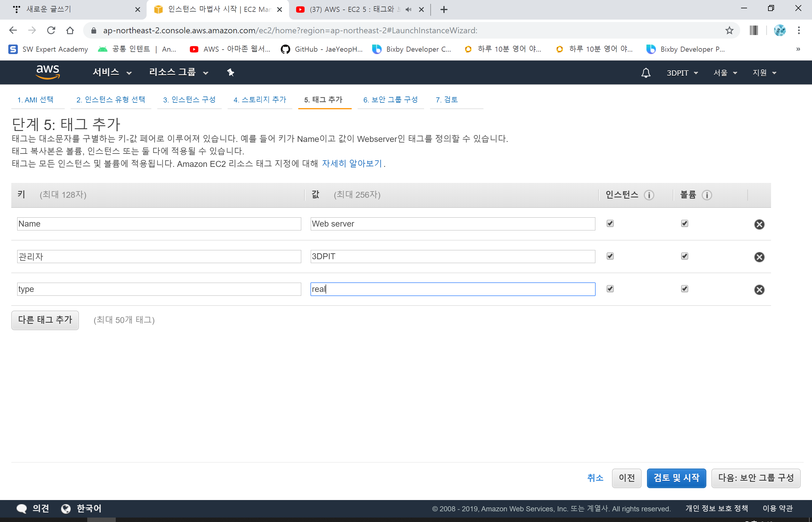Delete the 관리자 tag row using X icon
The image size is (812, 522).
pyautogui.click(x=759, y=257)
